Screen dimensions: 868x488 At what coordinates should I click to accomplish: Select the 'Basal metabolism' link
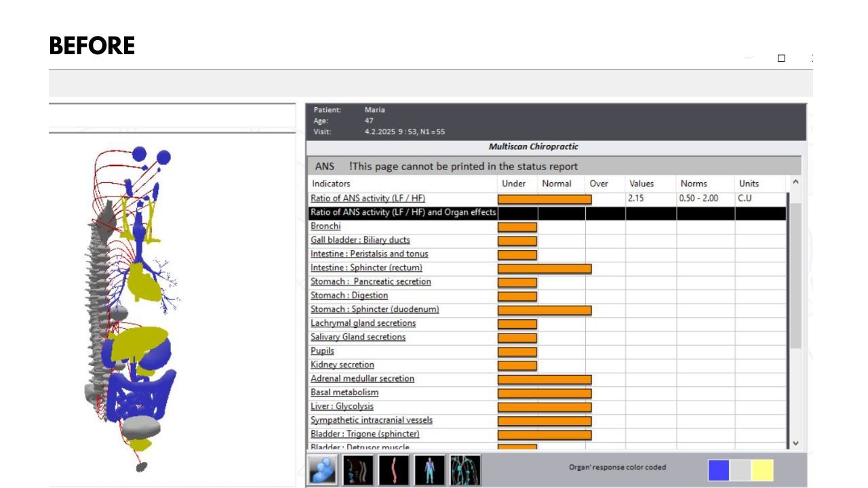(x=344, y=392)
